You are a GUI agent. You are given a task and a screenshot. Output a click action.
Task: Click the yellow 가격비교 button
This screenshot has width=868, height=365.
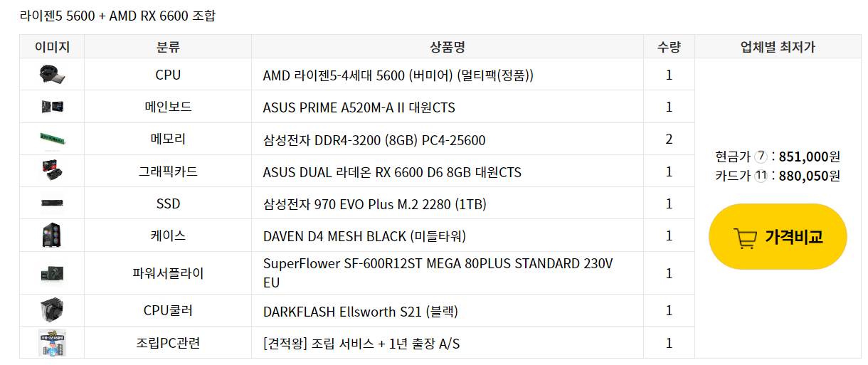pyautogui.click(x=778, y=237)
